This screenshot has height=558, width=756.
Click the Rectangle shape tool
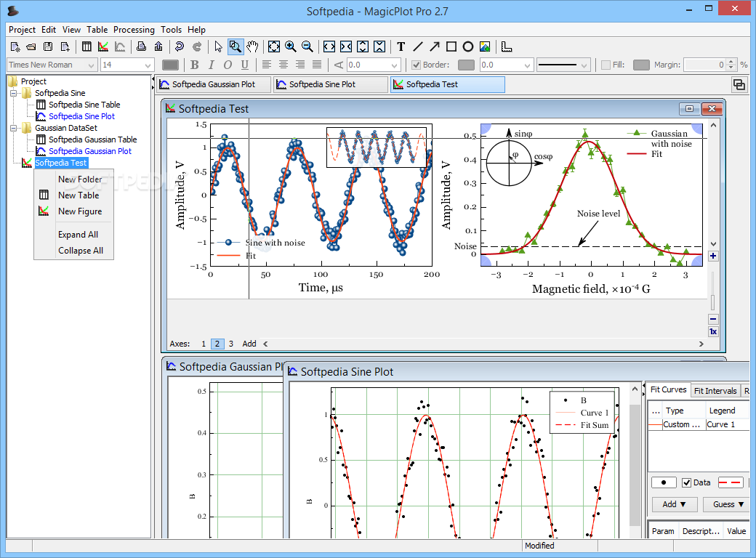(451, 47)
